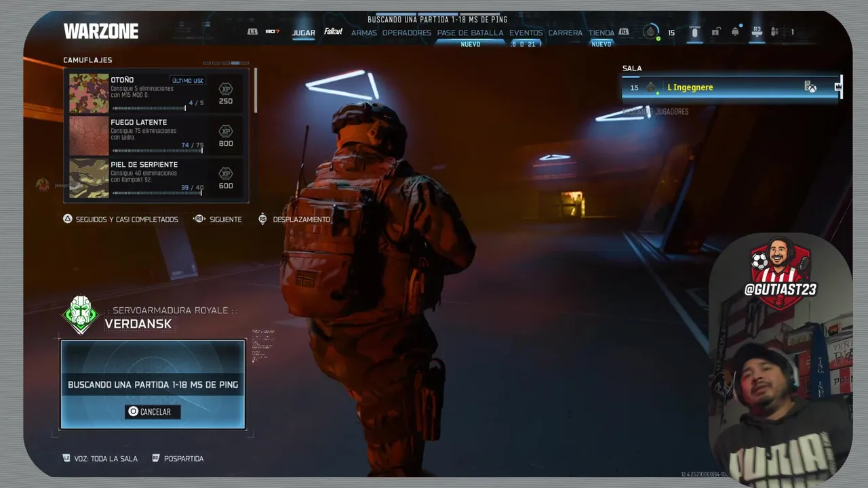This screenshot has height=488, width=868.
Task: Click the Verdansk map title
Action: tap(138, 324)
